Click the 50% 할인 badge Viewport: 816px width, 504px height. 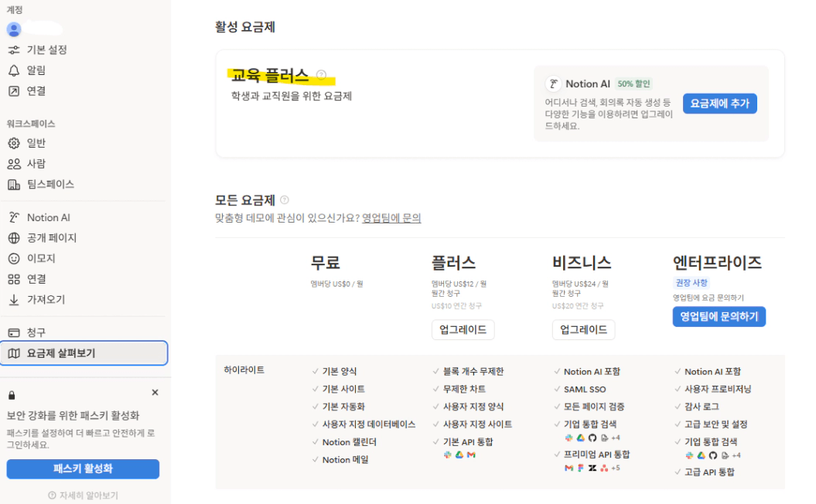click(x=634, y=83)
